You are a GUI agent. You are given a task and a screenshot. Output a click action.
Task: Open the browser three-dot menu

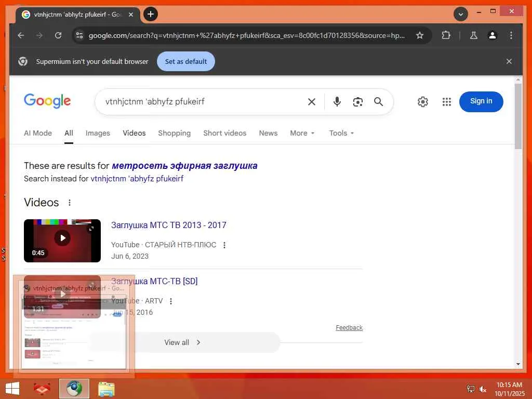click(x=511, y=35)
